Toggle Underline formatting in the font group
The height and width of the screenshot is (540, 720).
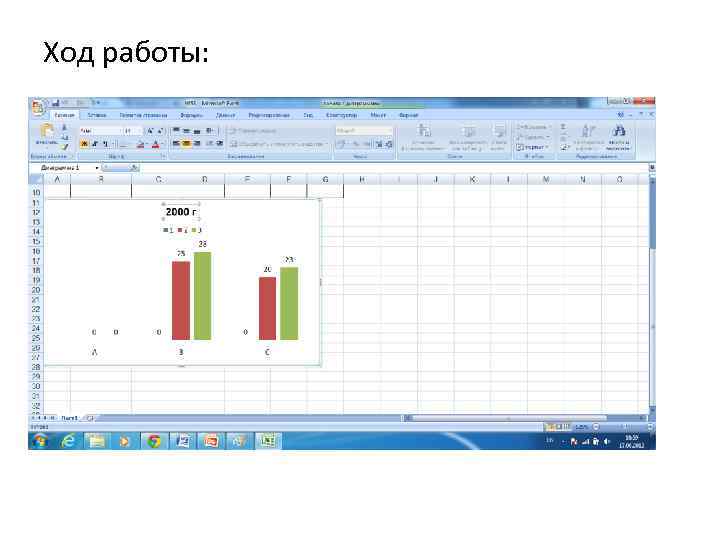coord(105,144)
